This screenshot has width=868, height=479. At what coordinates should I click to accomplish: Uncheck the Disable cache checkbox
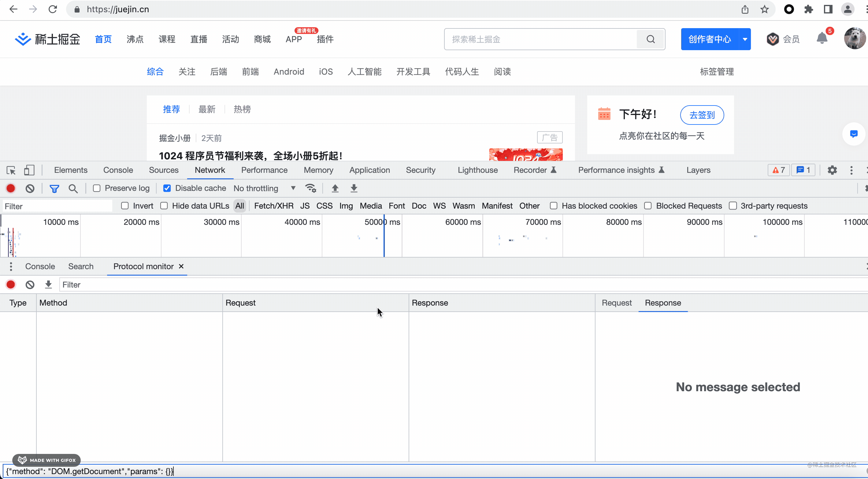click(x=167, y=188)
